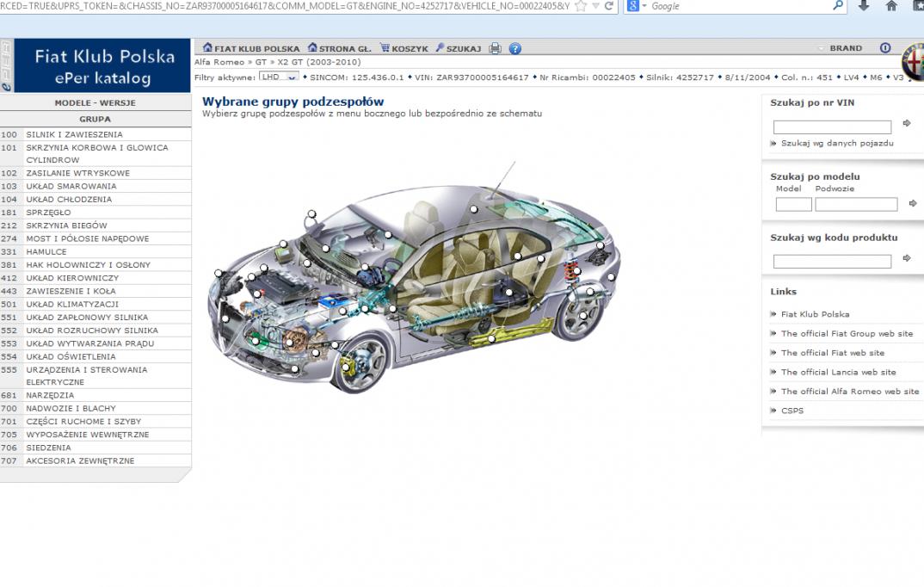Focus the Model input field
The image size is (924, 587).
point(794,205)
